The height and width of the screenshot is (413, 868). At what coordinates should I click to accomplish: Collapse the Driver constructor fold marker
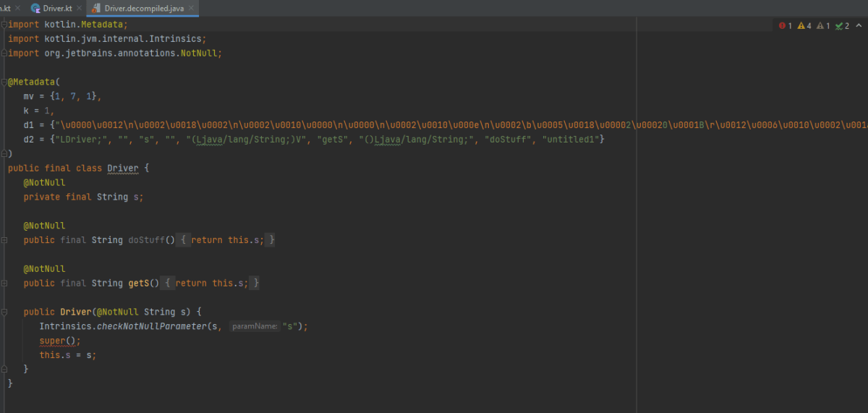pos(4,312)
